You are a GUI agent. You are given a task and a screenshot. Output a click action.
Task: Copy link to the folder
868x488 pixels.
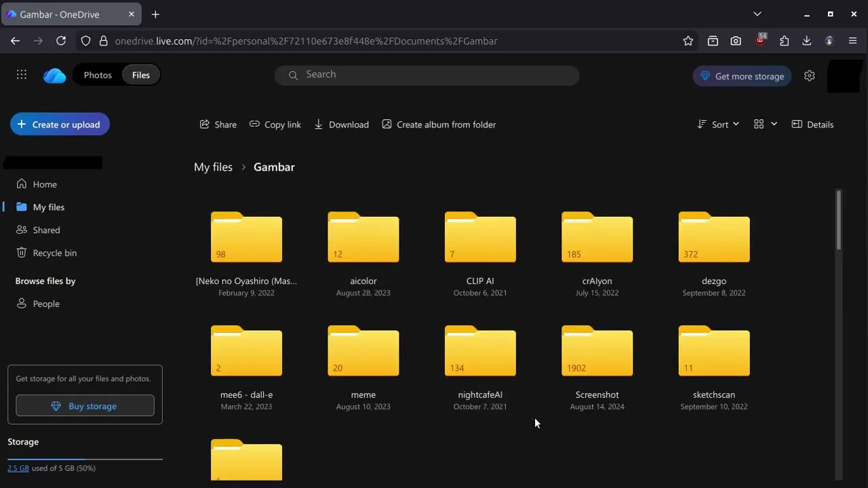(275, 125)
